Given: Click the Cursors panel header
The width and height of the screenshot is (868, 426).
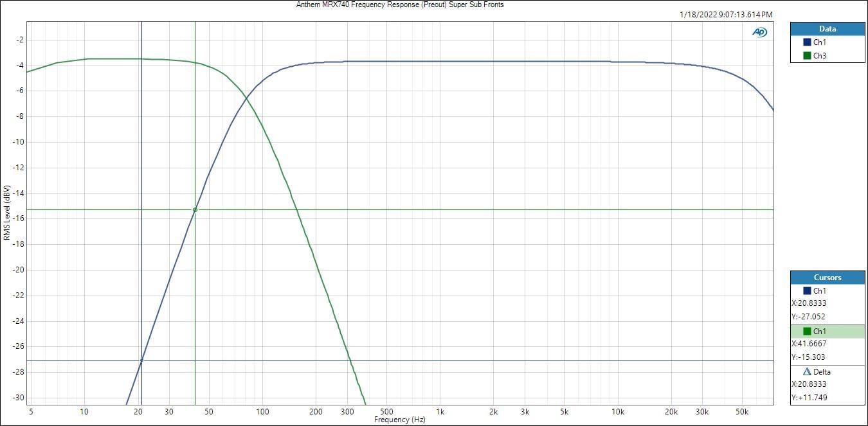Looking at the screenshot, I should point(827,278).
